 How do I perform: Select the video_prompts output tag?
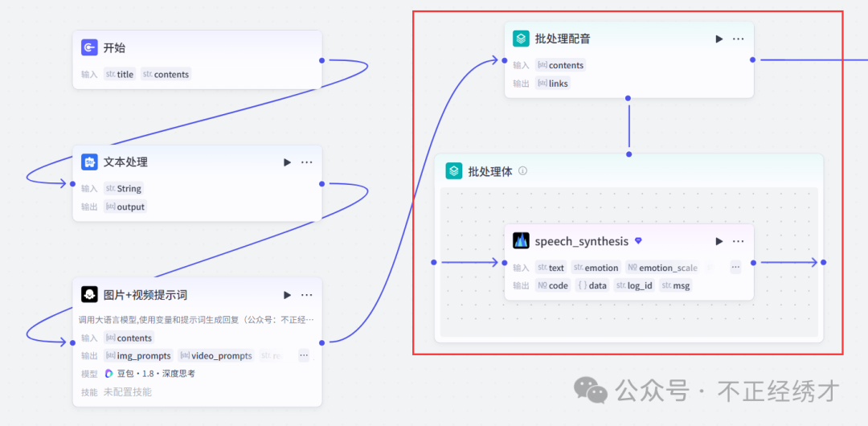tap(216, 355)
